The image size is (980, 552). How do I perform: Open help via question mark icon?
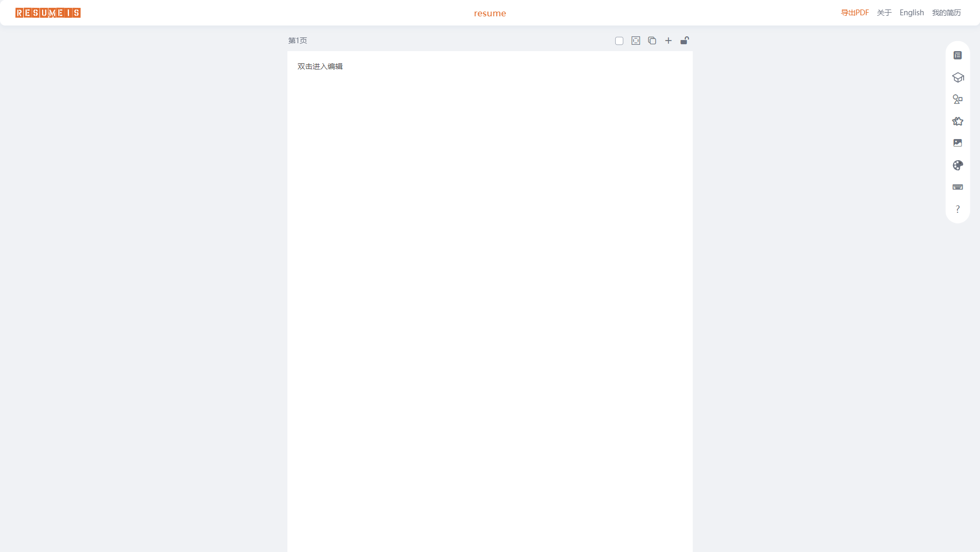[957, 209]
